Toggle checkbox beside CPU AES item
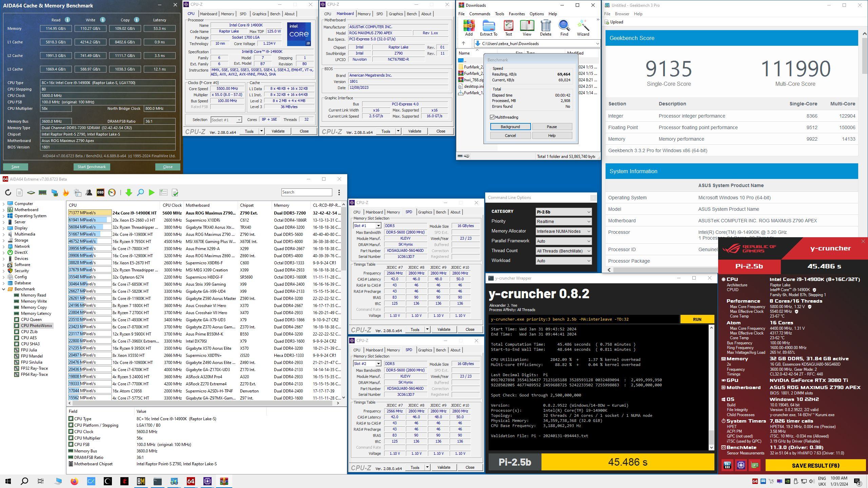The height and width of the screenshot is (488, 868). [17, 338]
